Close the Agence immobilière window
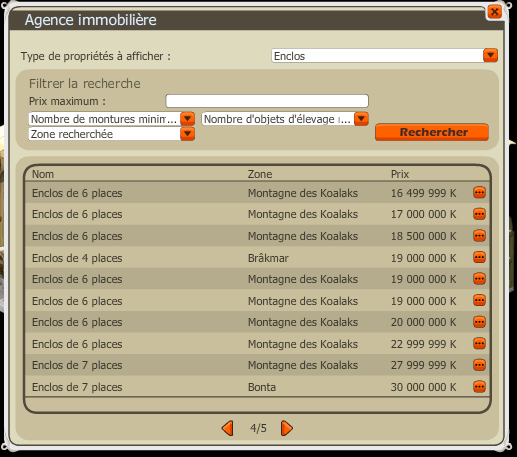 495,12
